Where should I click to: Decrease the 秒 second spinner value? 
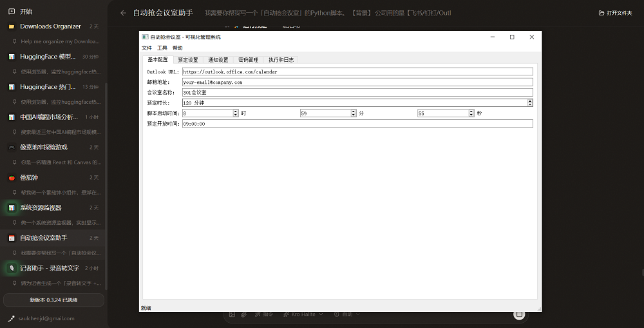471,115
